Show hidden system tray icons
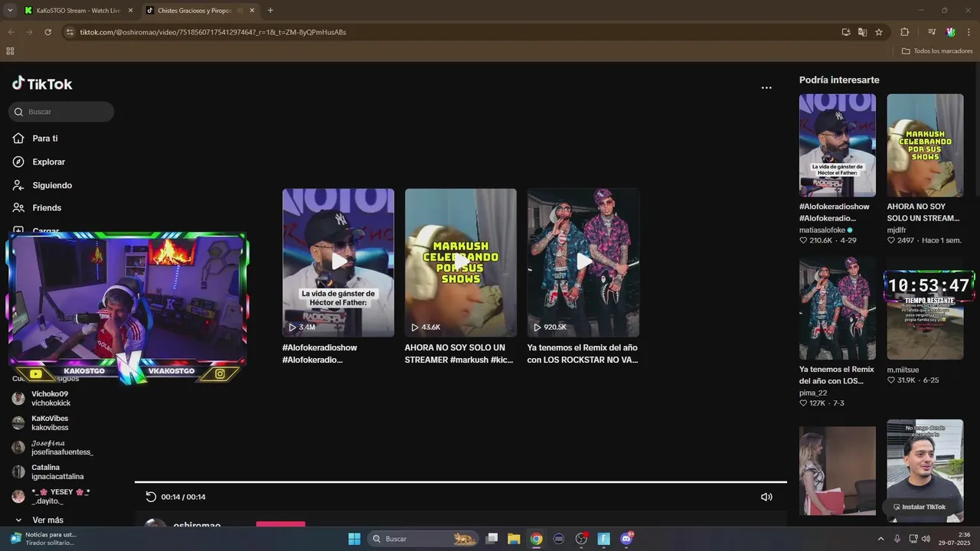The width and height of the screenshot is (980, 551). point(880,539)
